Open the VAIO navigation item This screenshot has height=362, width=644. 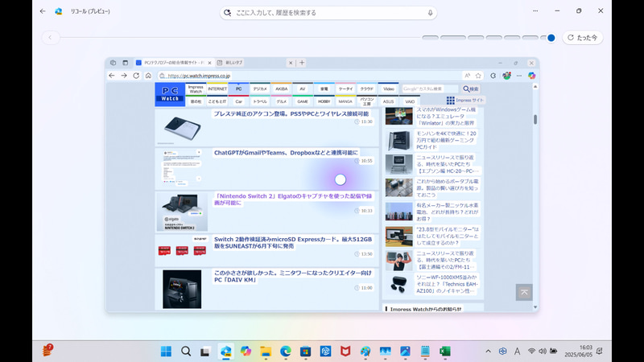(410, 101)
